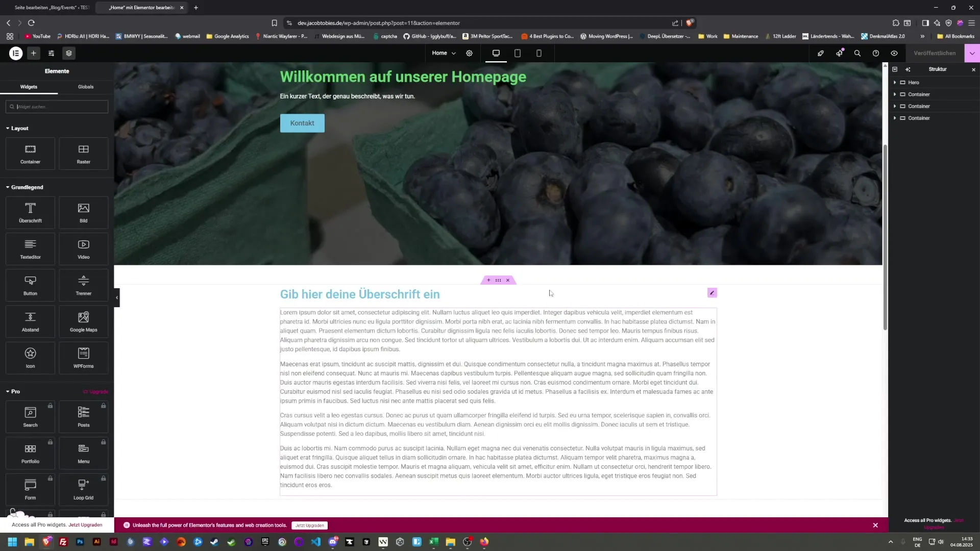Image resolution: width=980 pixels, height=551 pixels.
Task: Open the Elementor help icon
Action: [x=875, y=53]
